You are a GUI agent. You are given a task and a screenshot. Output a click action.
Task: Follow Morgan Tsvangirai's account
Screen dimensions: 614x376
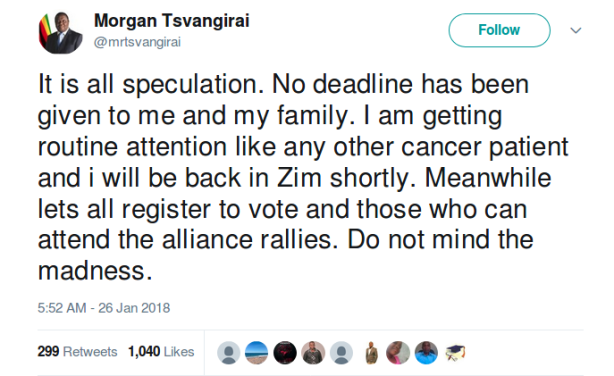tap(499, 30)
